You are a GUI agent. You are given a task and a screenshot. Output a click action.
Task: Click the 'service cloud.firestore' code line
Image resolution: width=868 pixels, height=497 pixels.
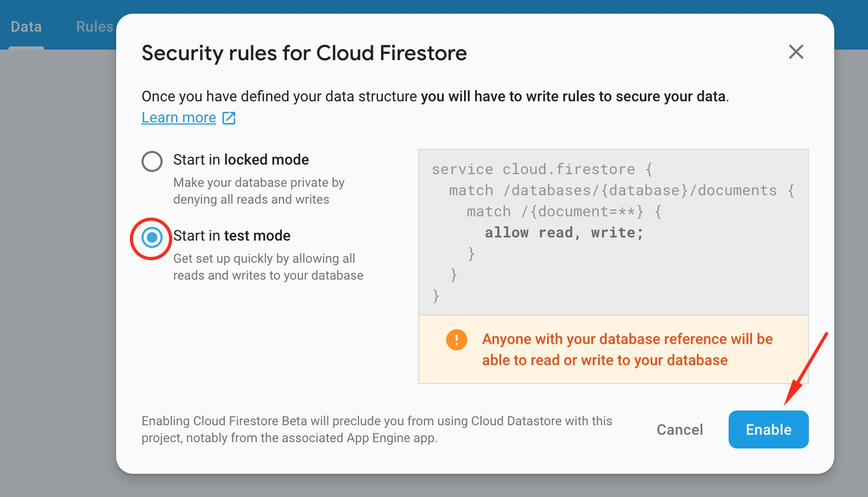click(x=542, y=169)
